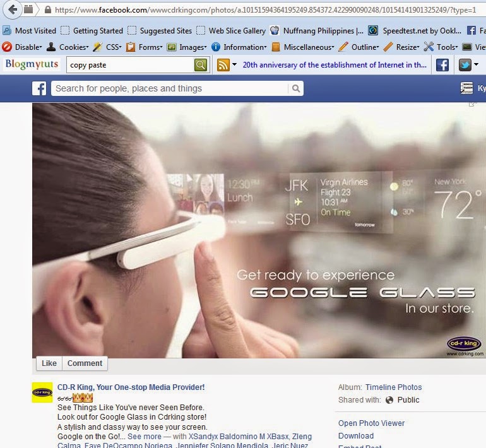The height and width of the screenshot is (448, 486).
Task: Open Getting Started bookmark
Action: tap(92, 31)
